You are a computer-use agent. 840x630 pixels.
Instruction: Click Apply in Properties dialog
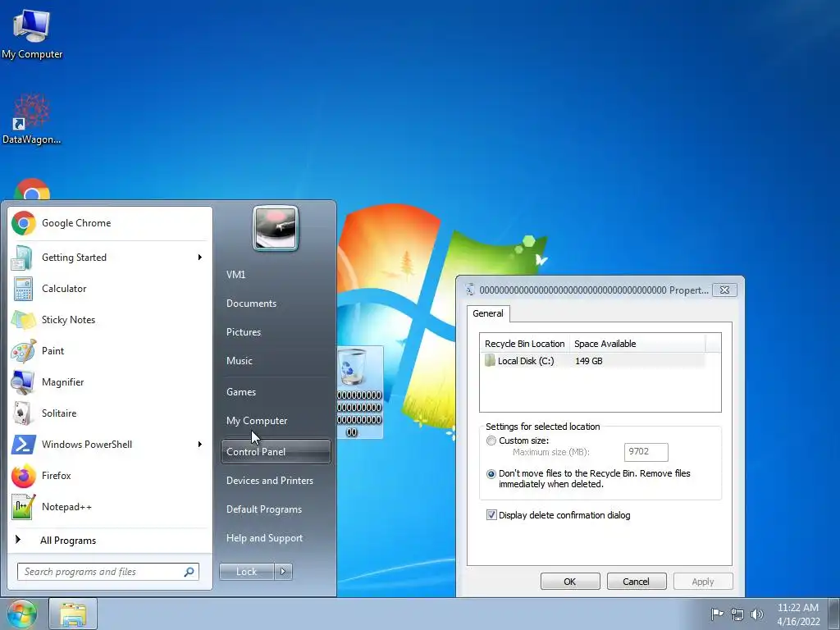[x=703, y=582]
